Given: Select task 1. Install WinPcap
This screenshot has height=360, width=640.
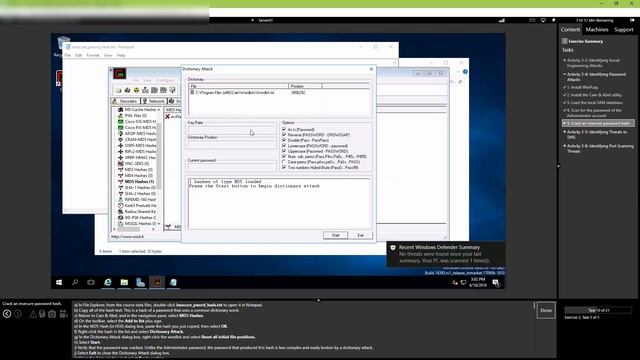Looking at the screenshot, I should click(x=582, y=87).
